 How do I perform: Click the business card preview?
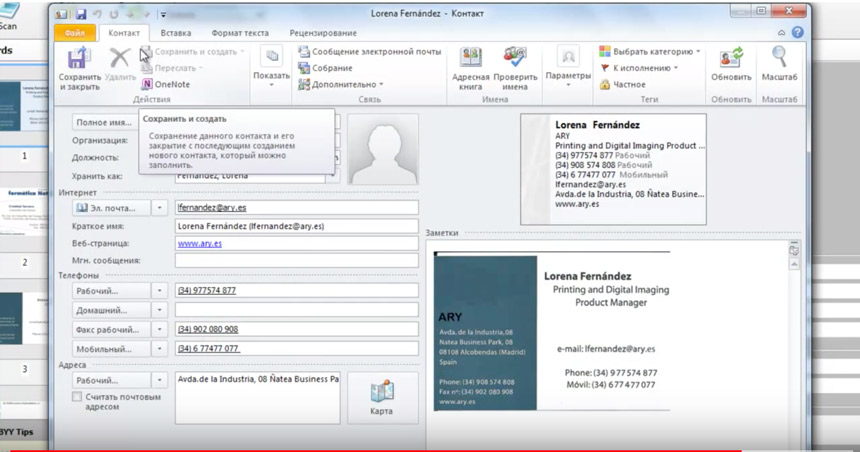pos(613,169)
